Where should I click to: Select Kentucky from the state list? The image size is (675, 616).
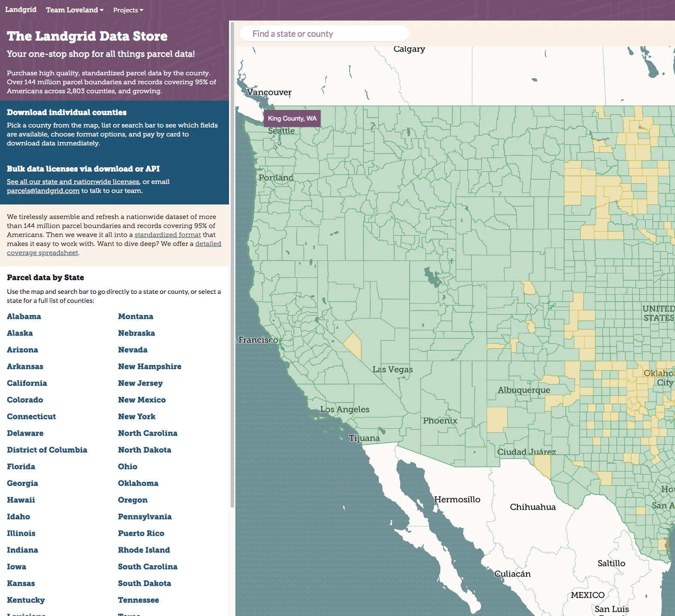pyautogui.click(x=26, y=600)
